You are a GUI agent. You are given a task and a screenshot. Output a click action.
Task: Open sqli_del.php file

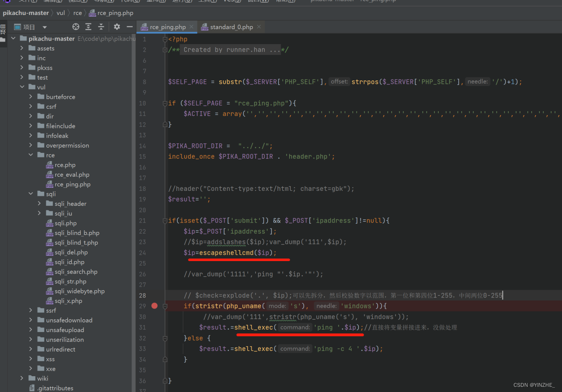(x=71, y=252)
